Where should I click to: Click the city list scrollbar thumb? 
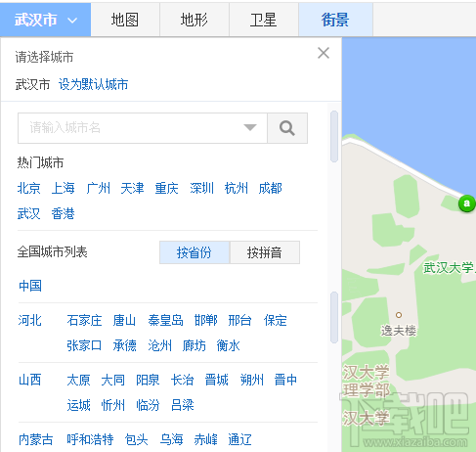334,317
